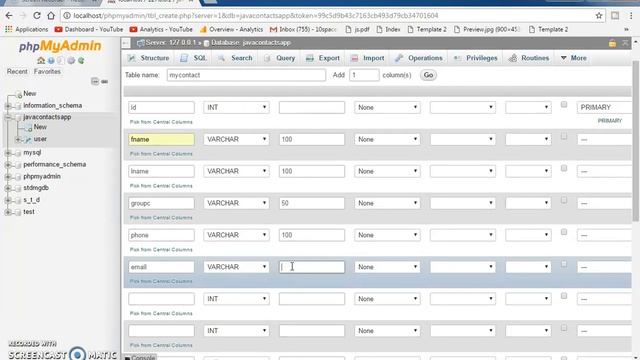Open the default dropdown for the groupc row

point(387,203)
